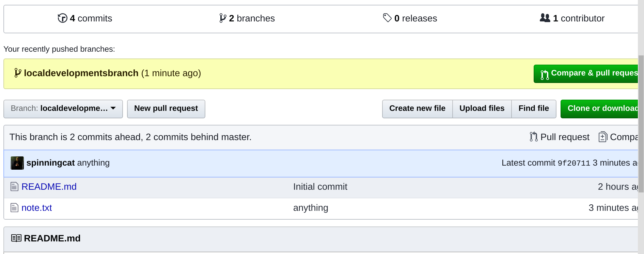Click the Find file button

click(533, 109)
